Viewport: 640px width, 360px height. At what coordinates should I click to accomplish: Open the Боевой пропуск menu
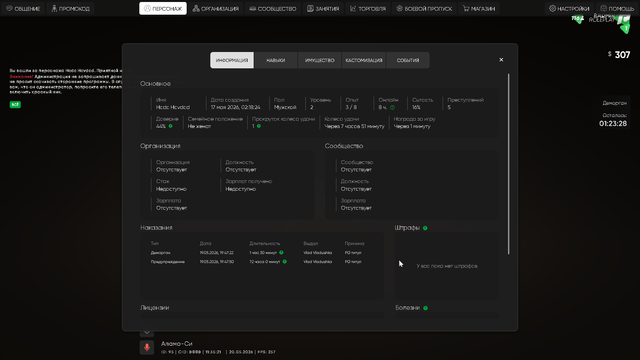(424, 9)
